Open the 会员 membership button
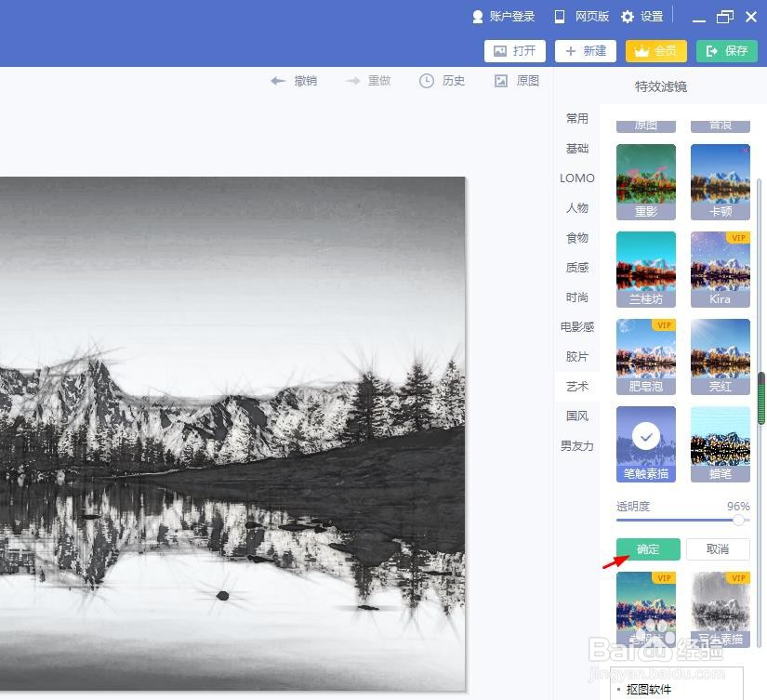Image resolution: width=767 pixels, height=700 pixels. (656, 51)
